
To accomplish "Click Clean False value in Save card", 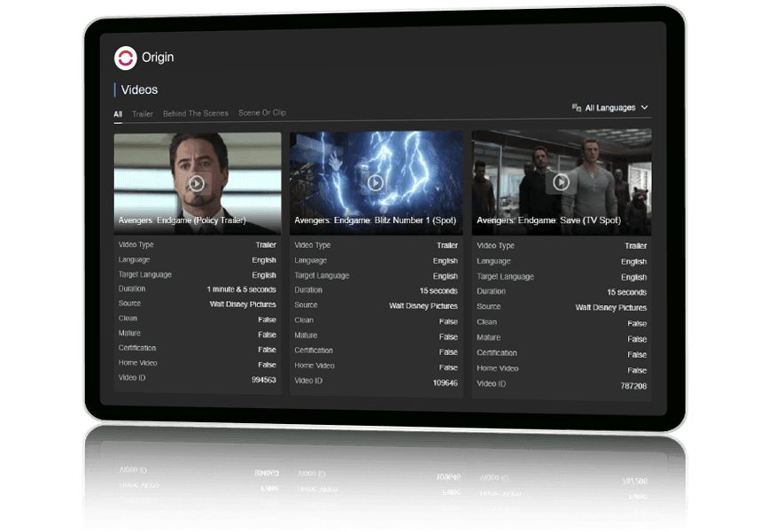I will 637,323.
